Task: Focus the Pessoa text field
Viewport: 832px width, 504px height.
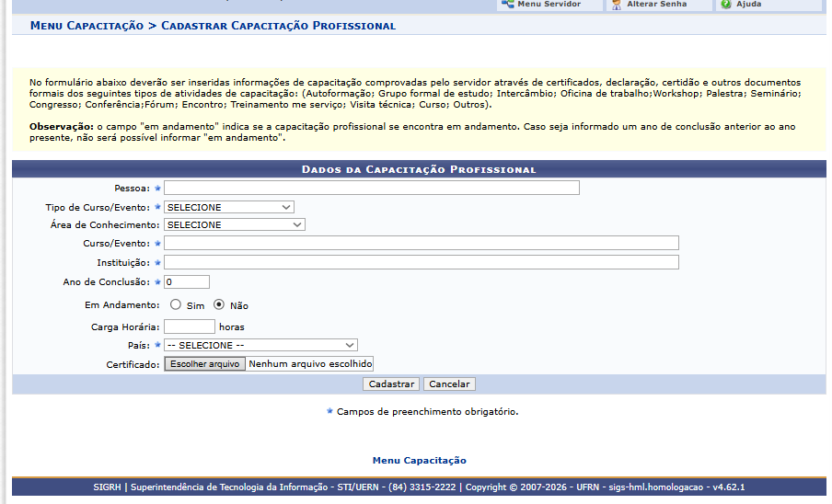Action: point(372,188)
